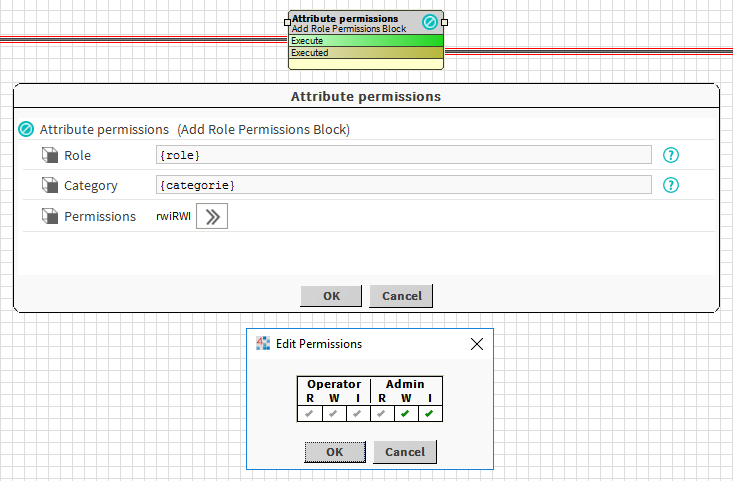This screenshot has height=481, width=733.
Task: Click the Attribute permissions header icon in dialog
Action: click(26, 130)
